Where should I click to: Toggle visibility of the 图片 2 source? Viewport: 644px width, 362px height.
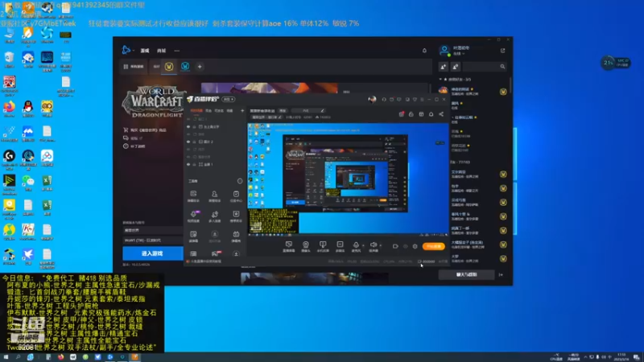click(188, 142)
